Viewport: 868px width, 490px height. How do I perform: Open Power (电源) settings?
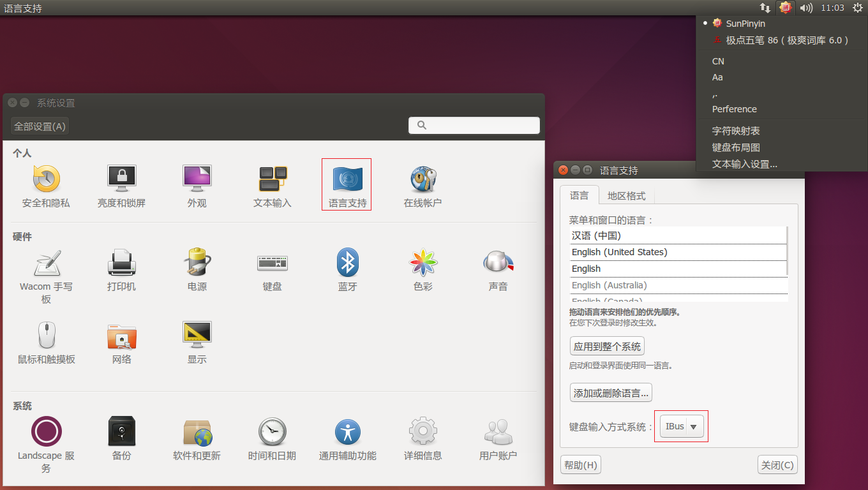(x=197, y=271)
